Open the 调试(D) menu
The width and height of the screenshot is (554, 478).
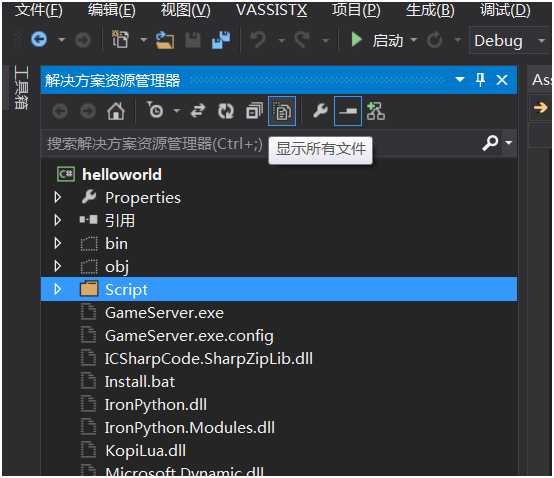point(505,11)
